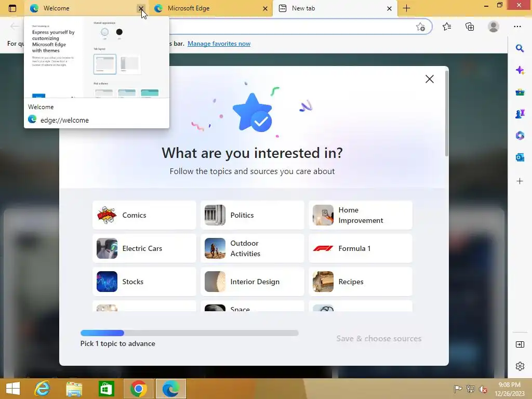Click the 'Pick 1 topic to advance' text
Image resolution: width=532 pixels, height=399 pixels.
click(x=118, y=343)
